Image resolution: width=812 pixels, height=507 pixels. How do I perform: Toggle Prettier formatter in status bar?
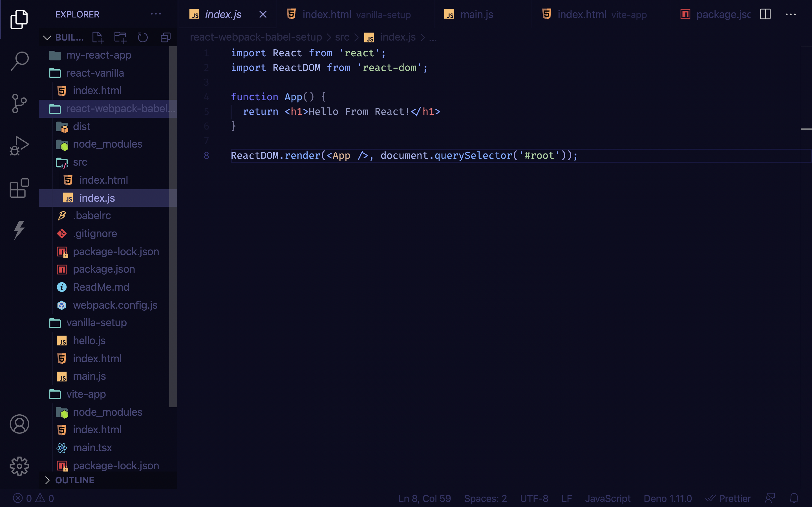point(729,498)
